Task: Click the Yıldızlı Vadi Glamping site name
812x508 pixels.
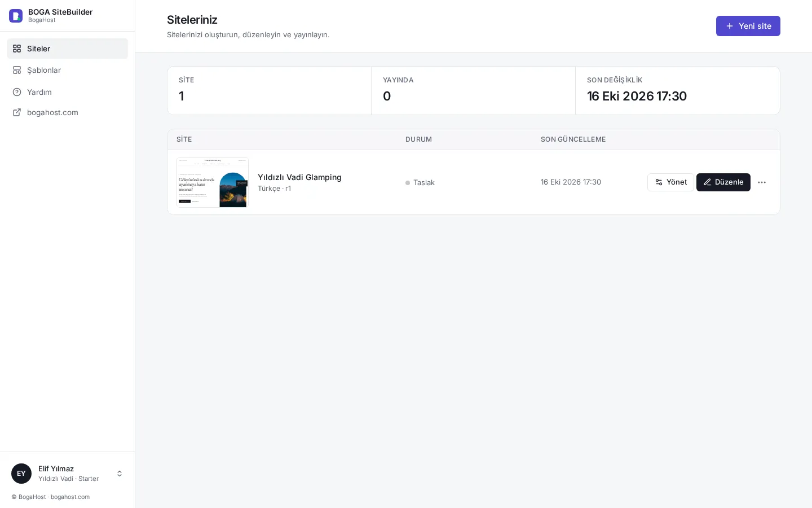Action: coord(299,177)
